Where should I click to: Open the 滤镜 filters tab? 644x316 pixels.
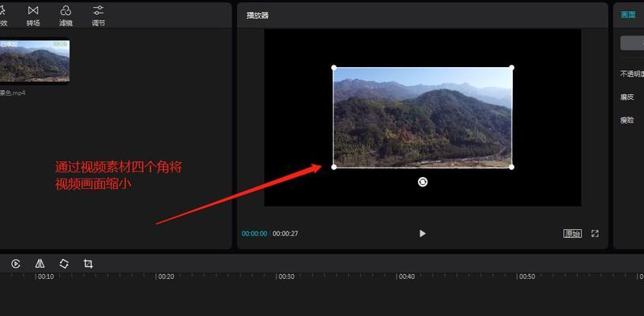[x=66, y=16]
